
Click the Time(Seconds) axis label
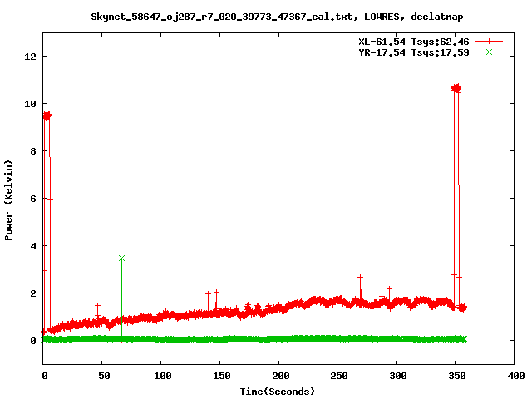pyautogui.click(x=277, y=392)
